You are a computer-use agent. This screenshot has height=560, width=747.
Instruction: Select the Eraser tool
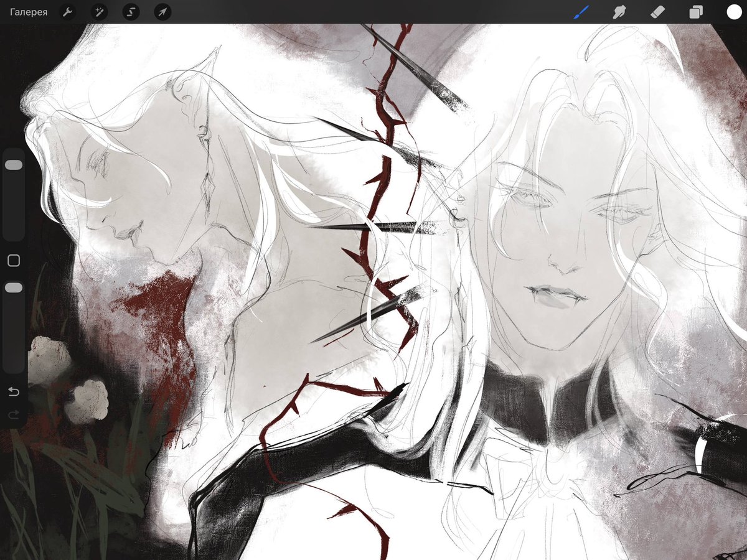coord(657,12)
